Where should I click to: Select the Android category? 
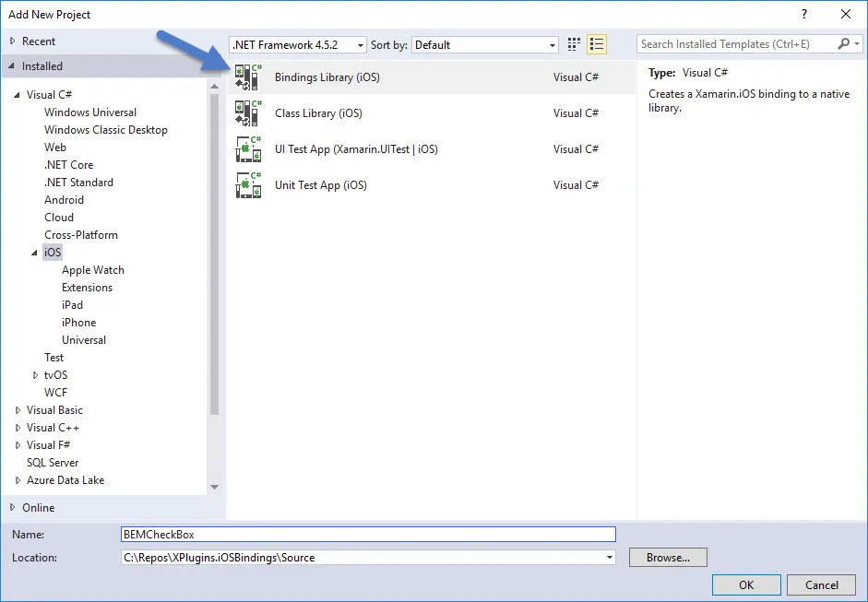65,200
